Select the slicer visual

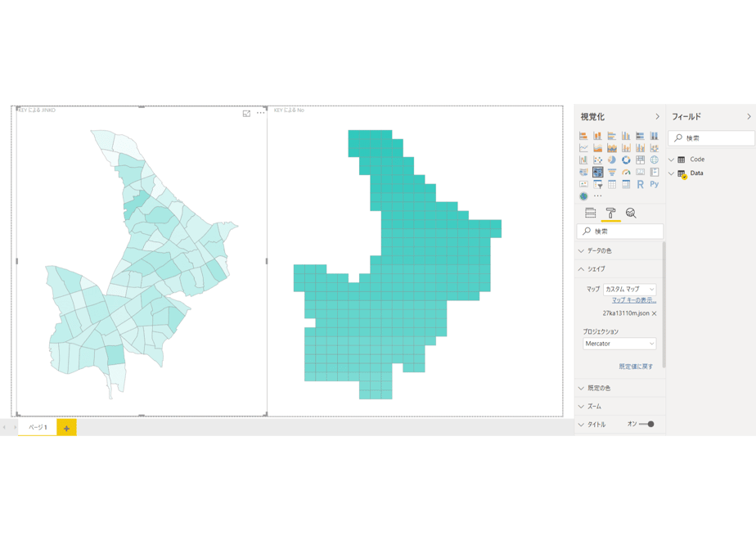coord(597,184)
